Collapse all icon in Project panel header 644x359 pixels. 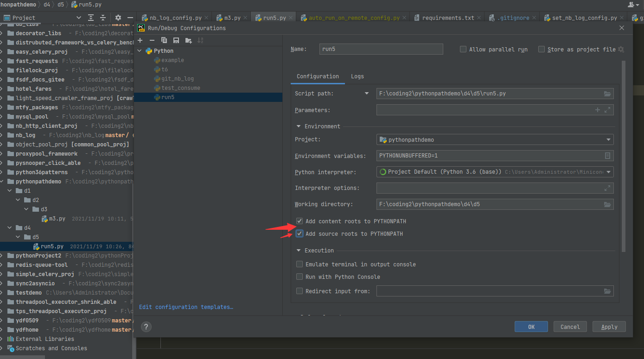(103, 18)
